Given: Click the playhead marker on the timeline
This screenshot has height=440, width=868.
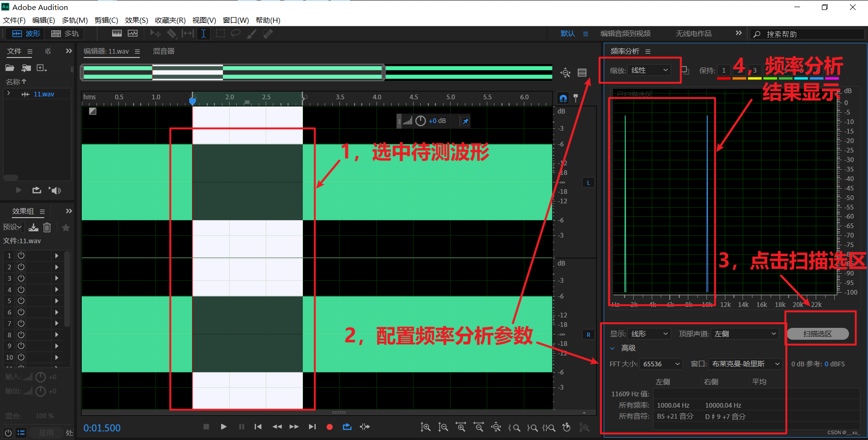Looking at the screenshot, I should click(x=193, y=101).
